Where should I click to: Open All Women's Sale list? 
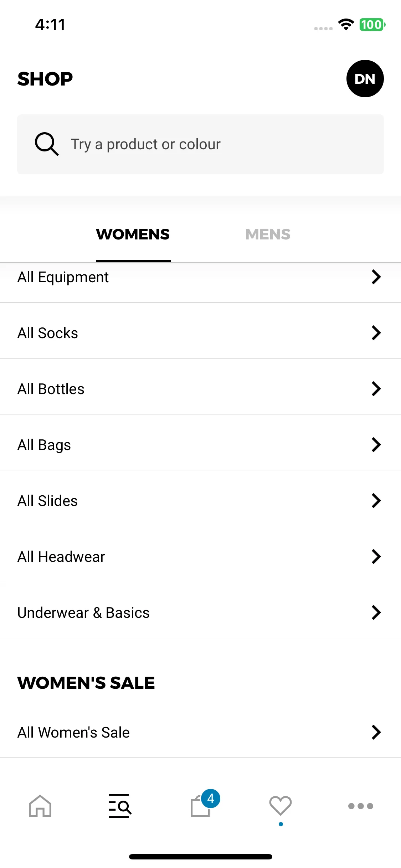pyautogui.click(x=200, y=732)
